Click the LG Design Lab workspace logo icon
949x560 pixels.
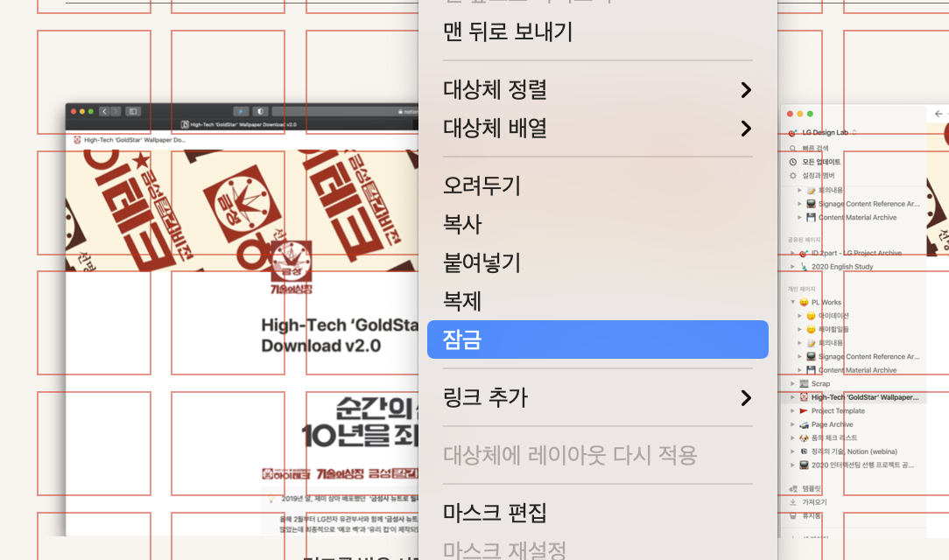(x=793, y=132)
